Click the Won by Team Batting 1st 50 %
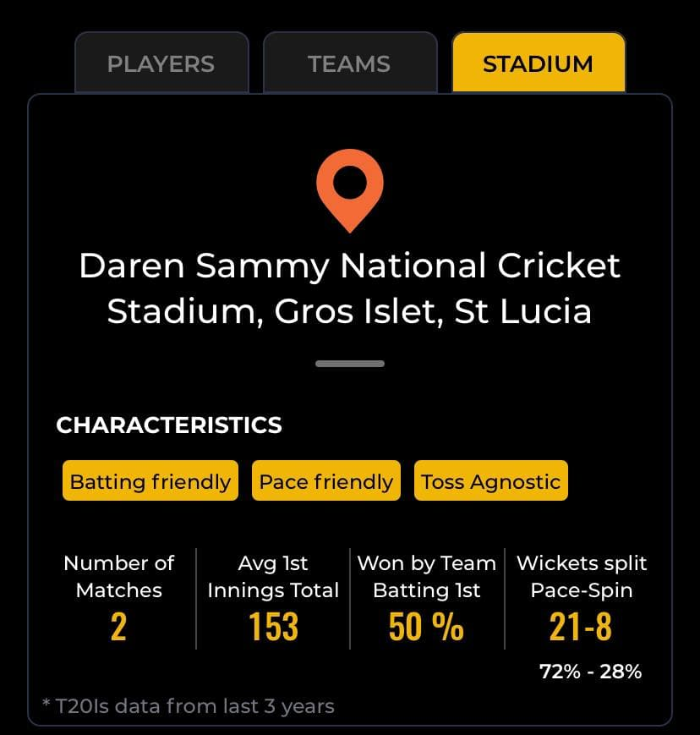 [x=426, y=627]
